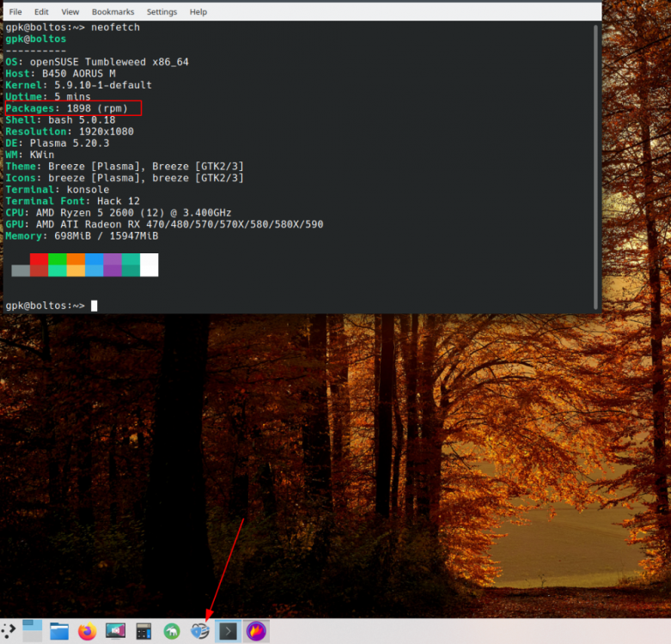Click the terminal prompt cursor line
The image size is (671, 644).
point(52,306)
